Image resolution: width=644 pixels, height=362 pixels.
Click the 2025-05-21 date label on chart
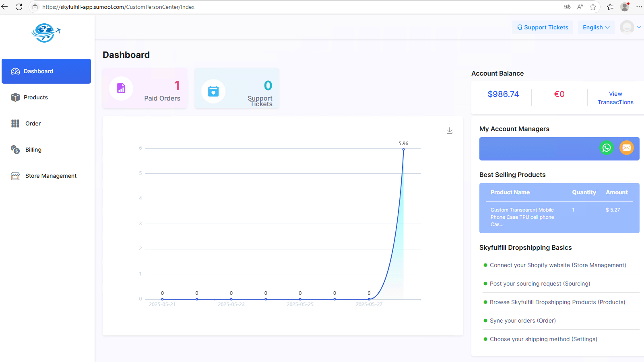(162, 304)
